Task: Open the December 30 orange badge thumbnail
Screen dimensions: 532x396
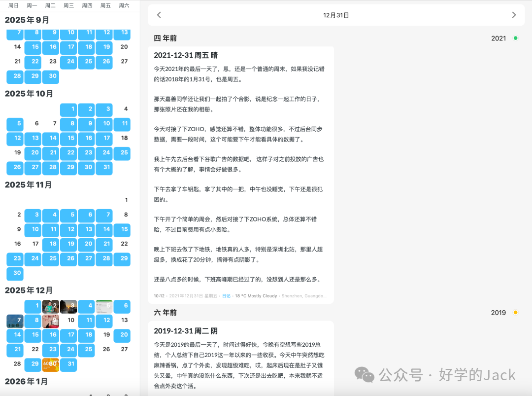Action: click(51, 363)
